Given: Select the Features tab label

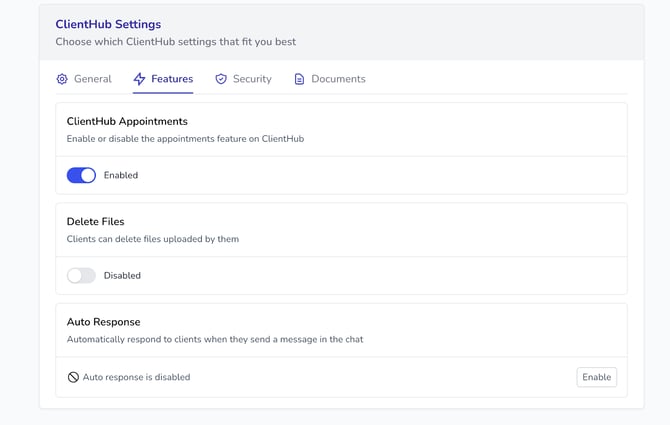Looking at the screenshot, I should 172,79.
